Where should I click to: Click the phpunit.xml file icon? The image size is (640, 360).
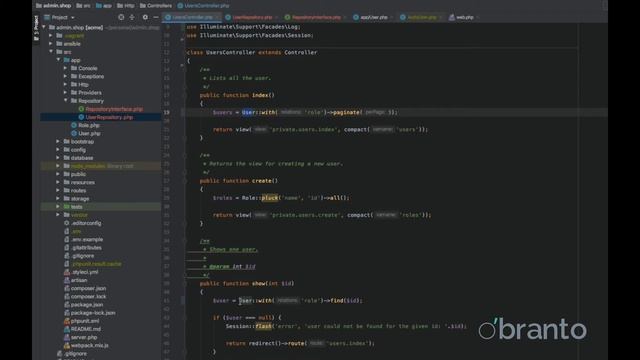click(x=67, y=321)
